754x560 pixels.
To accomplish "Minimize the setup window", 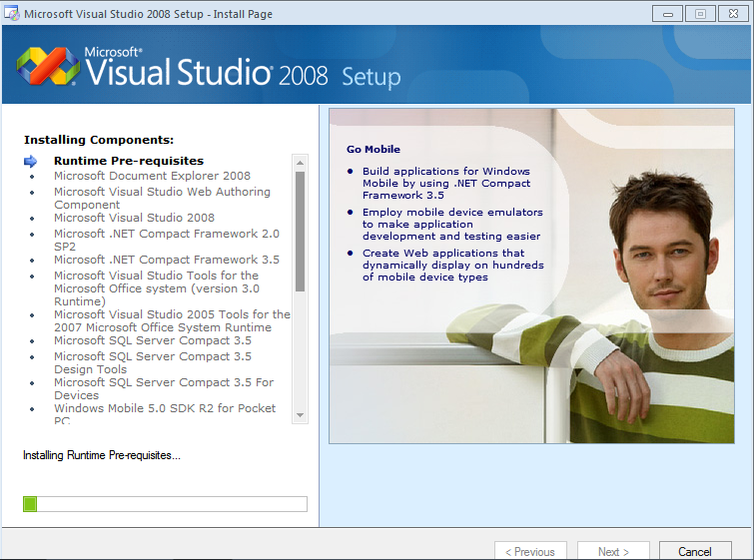I will 667,13.
